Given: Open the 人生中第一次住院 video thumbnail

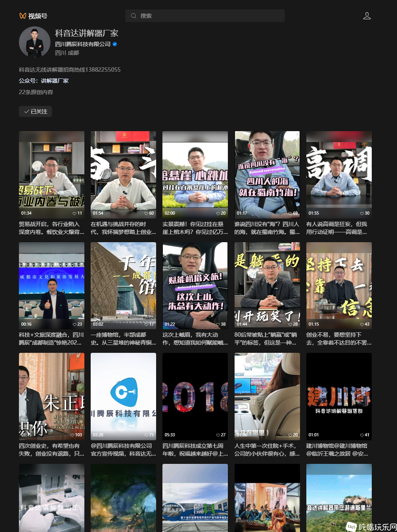Looking at the screenshot, I should pyautogui.click(x=267, y=396).
